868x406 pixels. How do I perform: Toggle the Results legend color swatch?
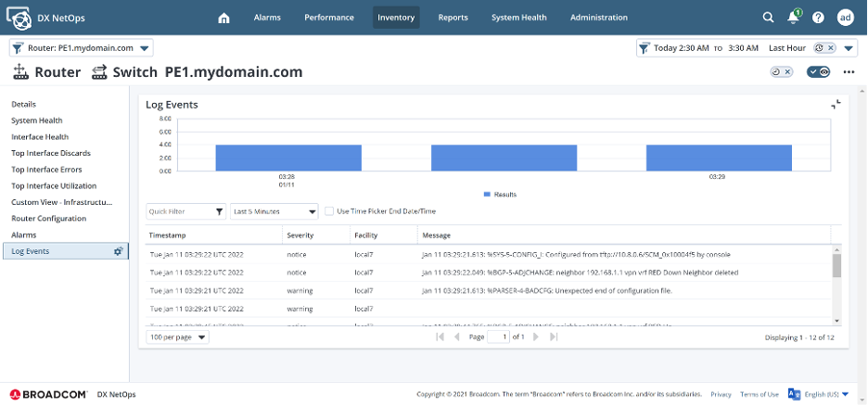coord(487,195)
